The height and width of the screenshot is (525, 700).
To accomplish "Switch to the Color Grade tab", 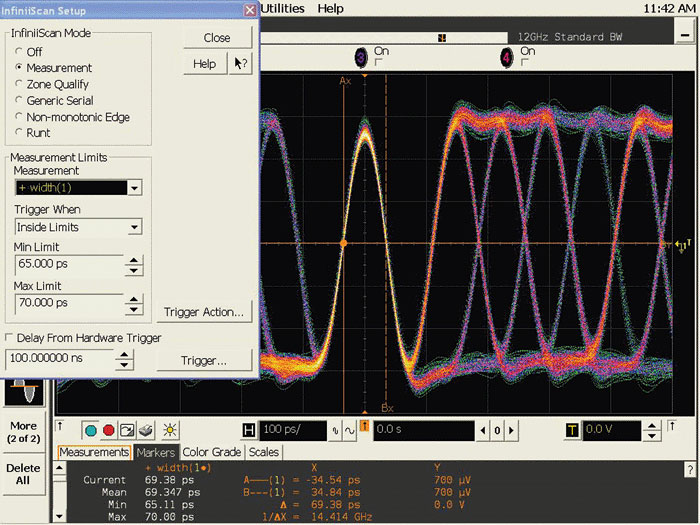I will tap(212, 452).
